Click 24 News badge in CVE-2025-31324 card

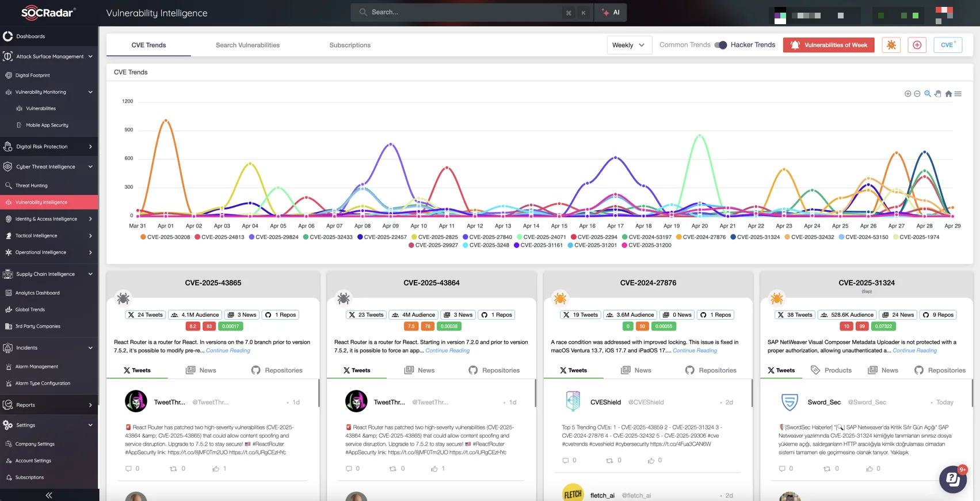coord(898,315)
